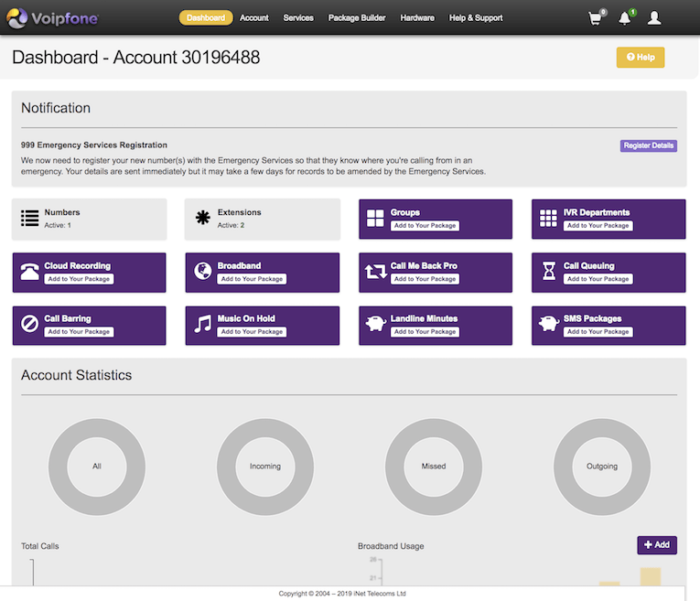Screen dimensions: 700x601
Task: Add Groups to your package
Action: click(x=425, y=225)
